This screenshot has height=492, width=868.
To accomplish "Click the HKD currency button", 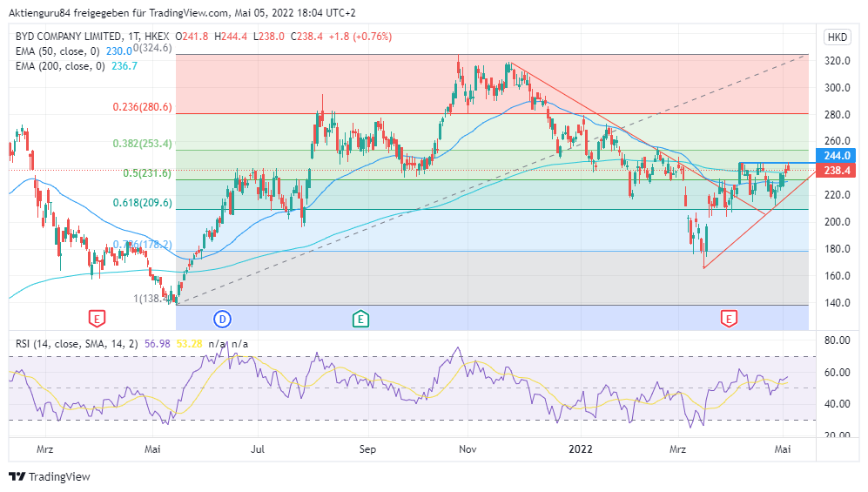I will pyautogui.click(x=837, y=37).
